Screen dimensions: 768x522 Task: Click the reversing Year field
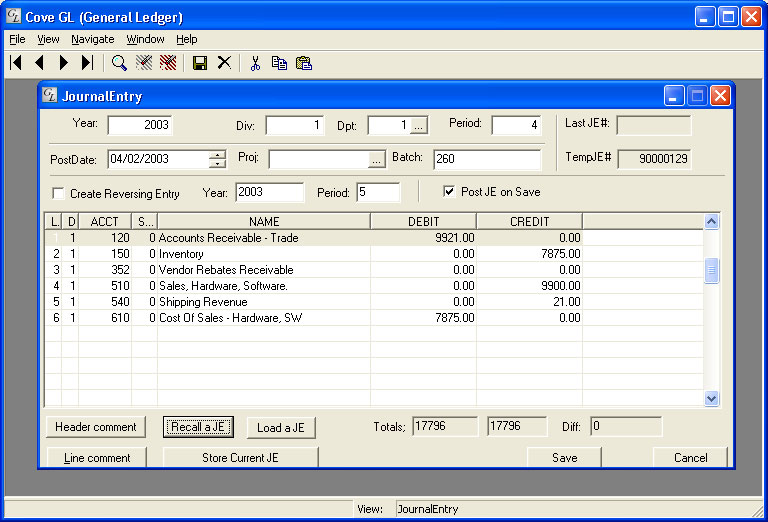click(269, 192)
